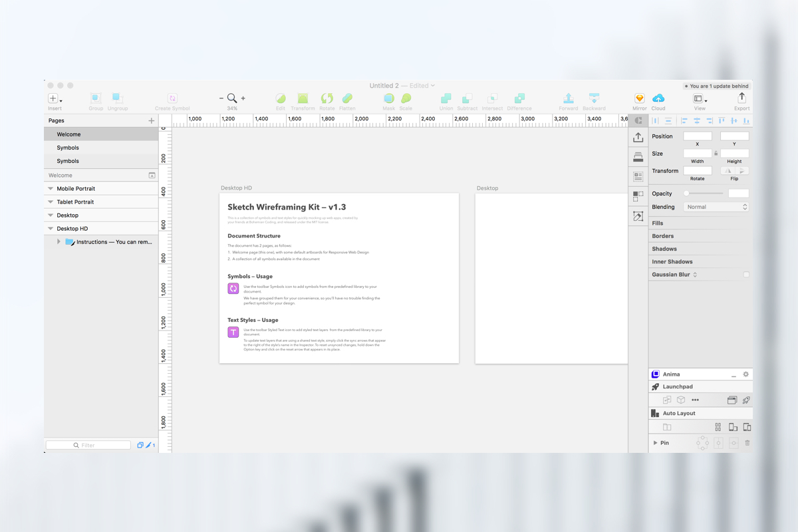The width and height of the screenshot is (798, 532).
Task: Minimize the Anima panel
Action: tap(733, 375)
